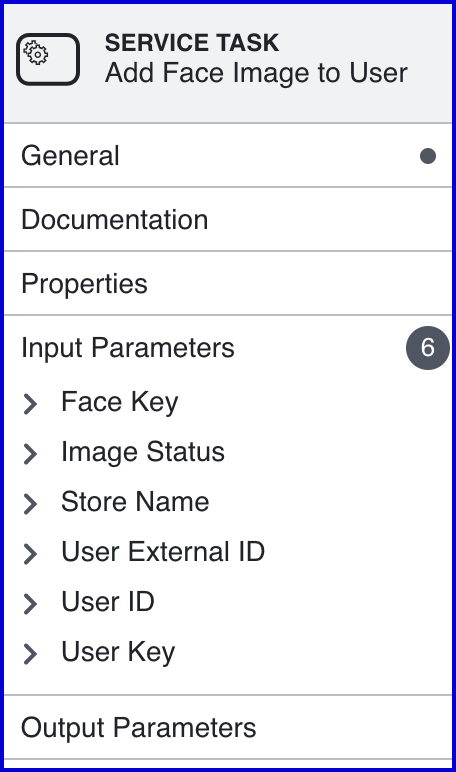Expand the Face Key parameter chevron
This screenshot has width=456, height=772.
point(31,404)
